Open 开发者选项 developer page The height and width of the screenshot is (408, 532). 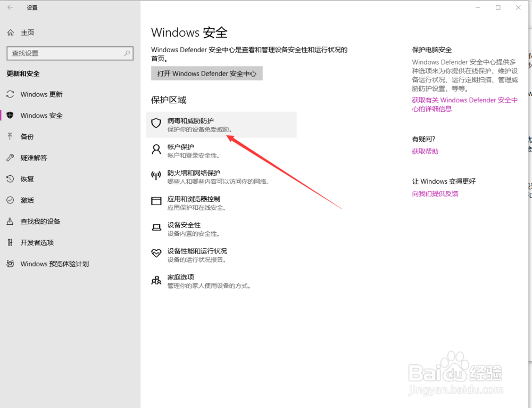coord(70,242)
